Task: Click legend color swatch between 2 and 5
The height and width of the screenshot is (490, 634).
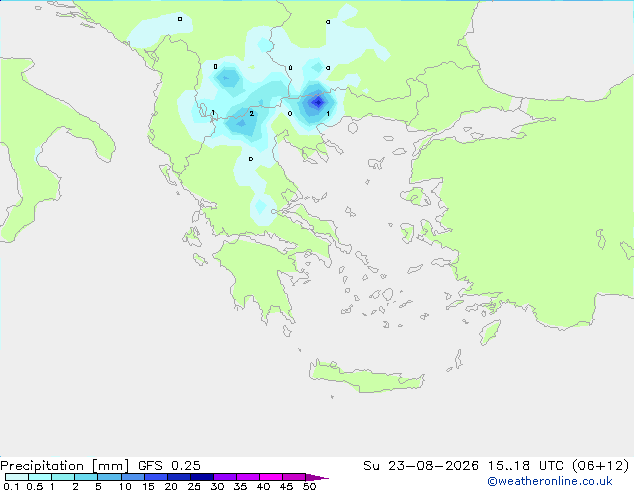Action: click(x=86, y=477)
